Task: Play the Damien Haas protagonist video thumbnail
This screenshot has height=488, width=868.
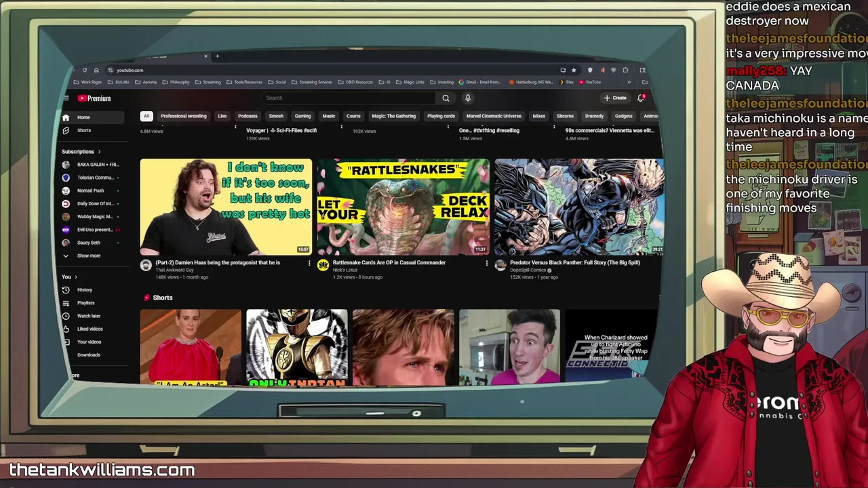Action: coord(226,207)
